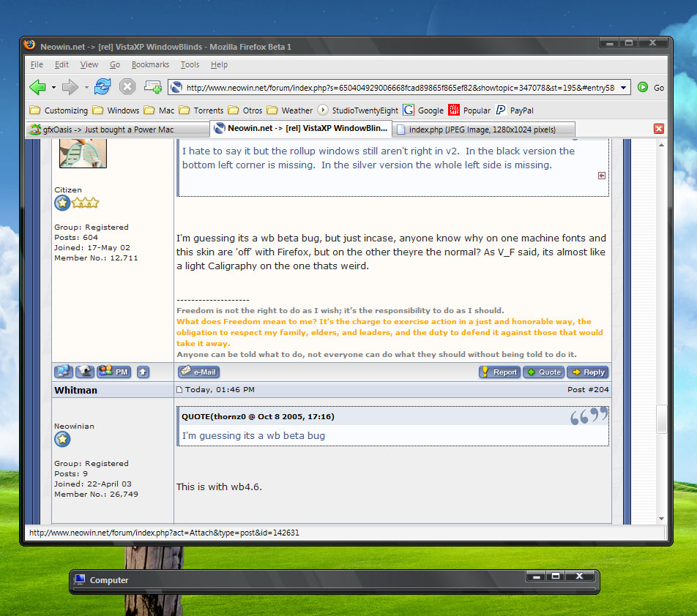
Task: Click the Stop loading icon
Action: click(x=127, y=86)
